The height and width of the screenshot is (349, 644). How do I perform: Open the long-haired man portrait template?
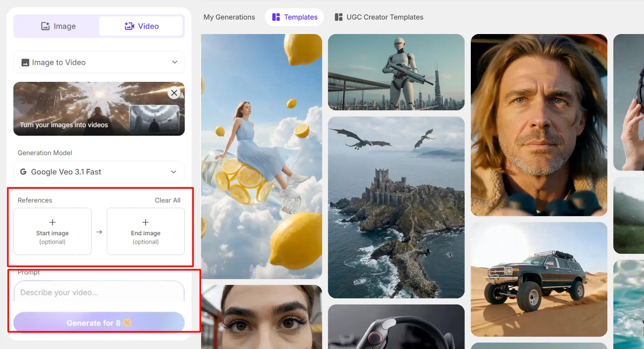[x=539, y=125]
